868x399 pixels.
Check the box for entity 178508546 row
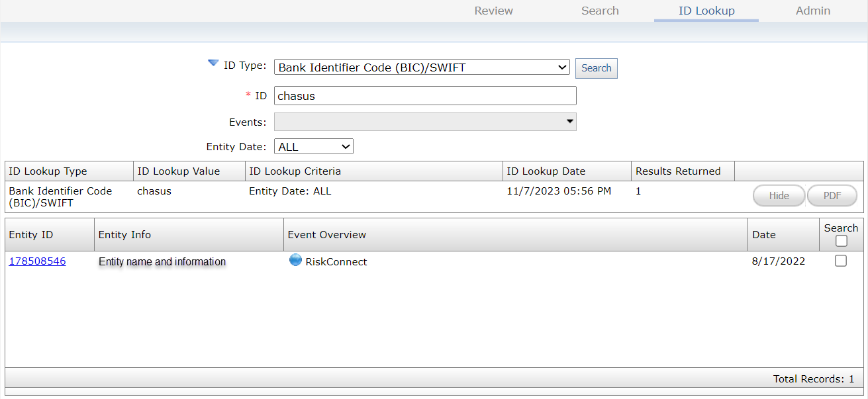[841, 261]
